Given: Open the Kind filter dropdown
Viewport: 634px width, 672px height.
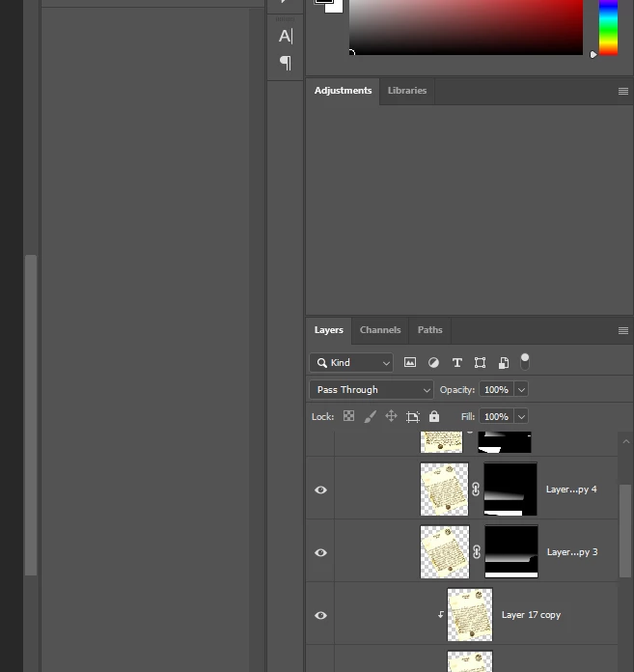Looking at the screenshot, I should (351, 363).
